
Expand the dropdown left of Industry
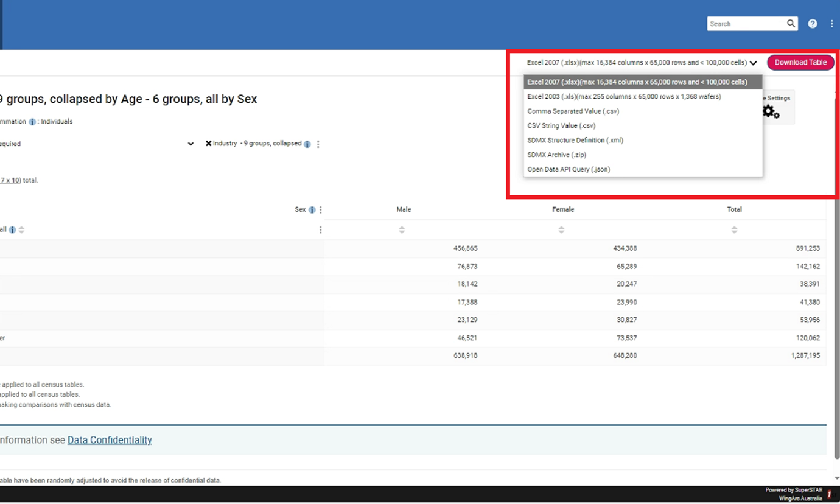pos(191,144)
